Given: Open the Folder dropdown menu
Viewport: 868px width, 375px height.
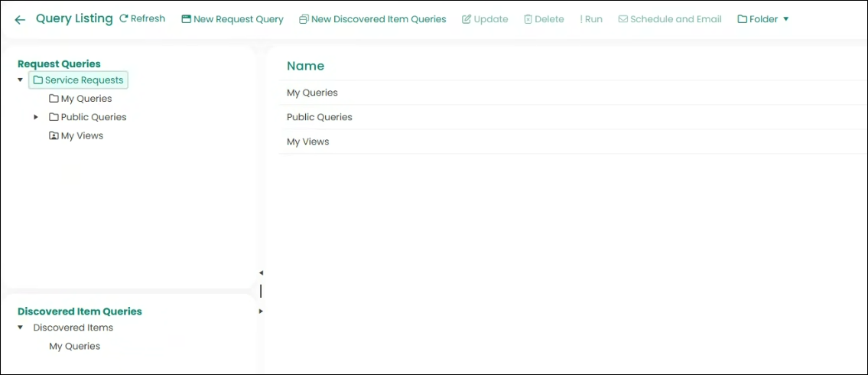Looking at the screenshot, I should click(x=763, y=19).
